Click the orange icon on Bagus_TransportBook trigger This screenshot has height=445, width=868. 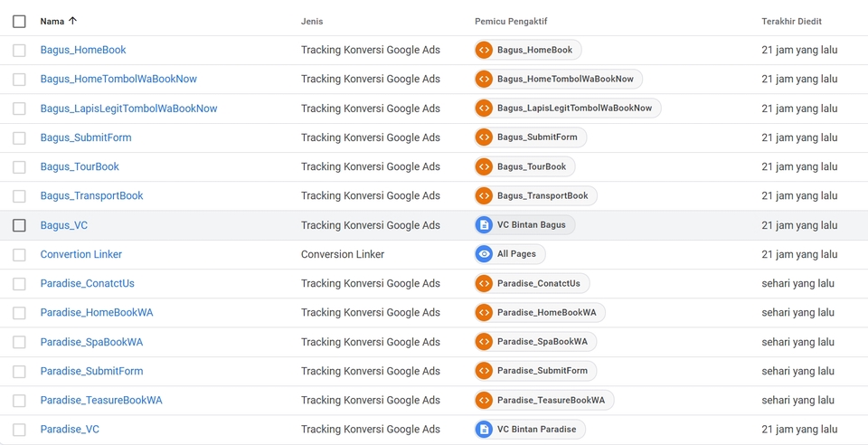484,196
